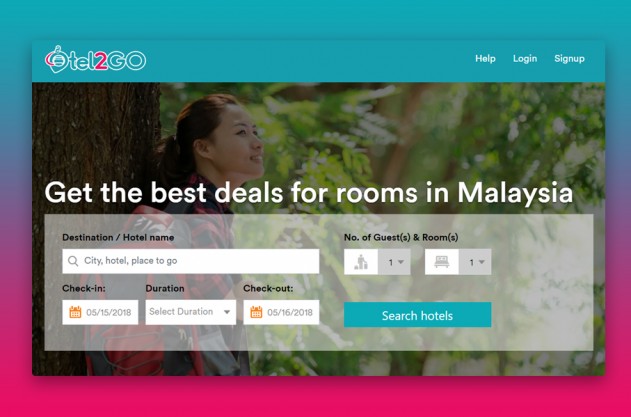Open the Signup link
This screenshot has width=631, height=417.
click(569, 58)
